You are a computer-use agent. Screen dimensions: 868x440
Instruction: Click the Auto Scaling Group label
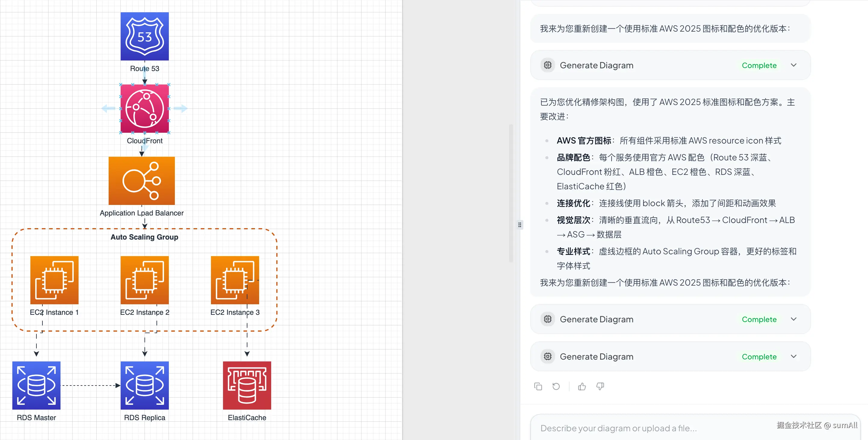[144, 237]
